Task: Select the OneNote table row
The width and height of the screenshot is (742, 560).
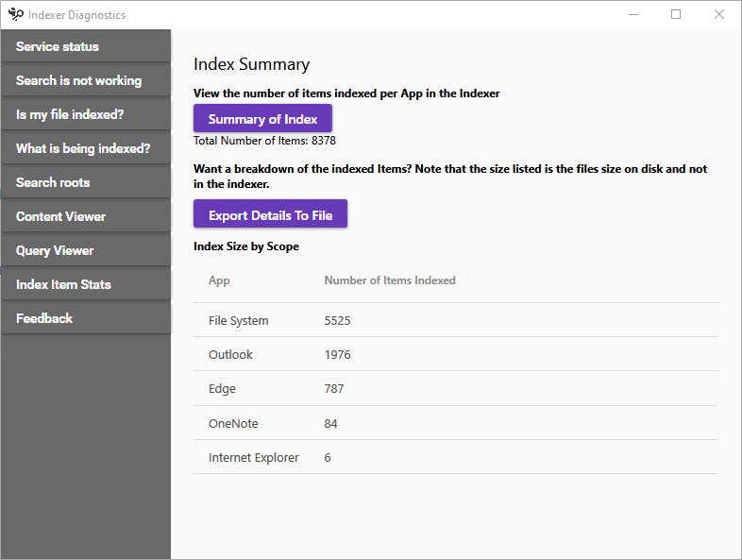Action: coord(455,423)
